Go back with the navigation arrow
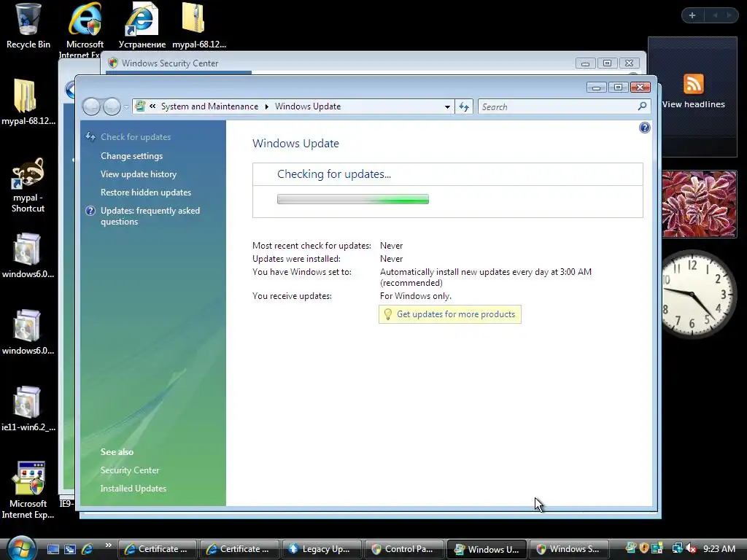Image resolution: width=747 pixels, height=560 pixels. (91, 106)
